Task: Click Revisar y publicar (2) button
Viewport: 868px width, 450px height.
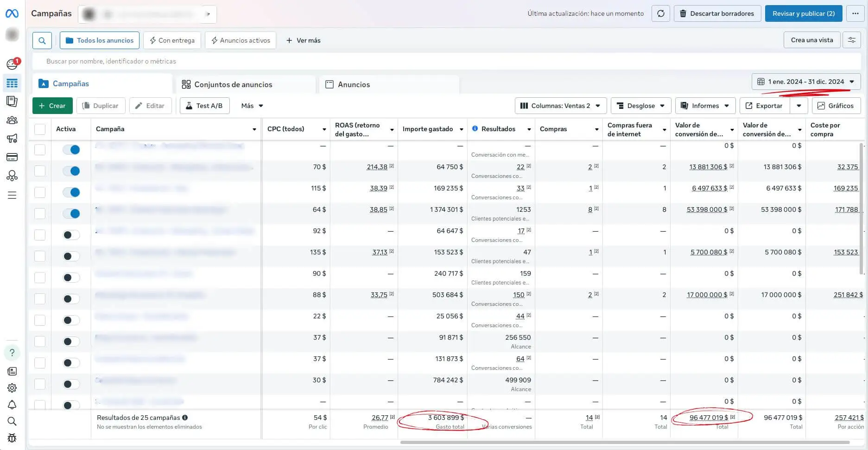Action: (x=804, y=13)
